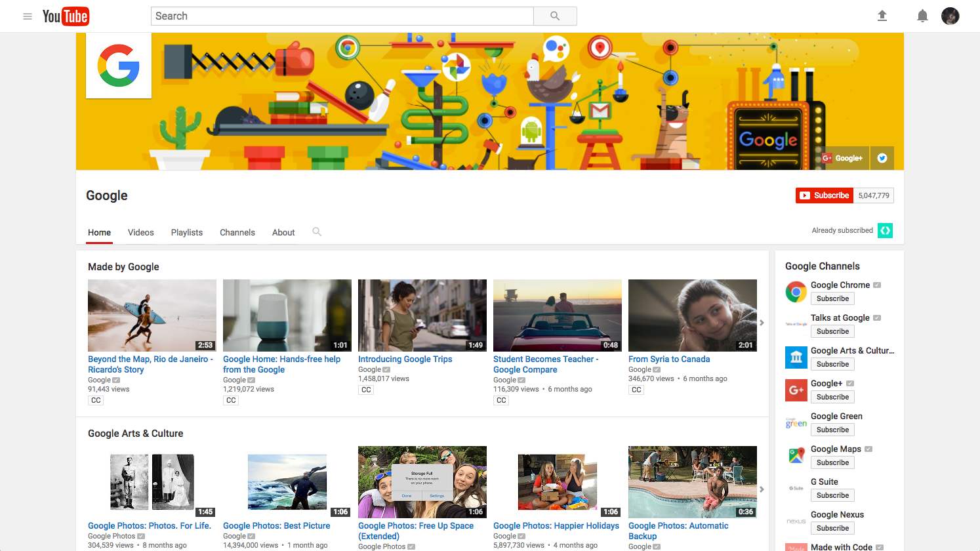Play the Google Photos: Best Picture thumbnail
The image size is (980, 551).
pyautogui.click(x=287, y=482)
